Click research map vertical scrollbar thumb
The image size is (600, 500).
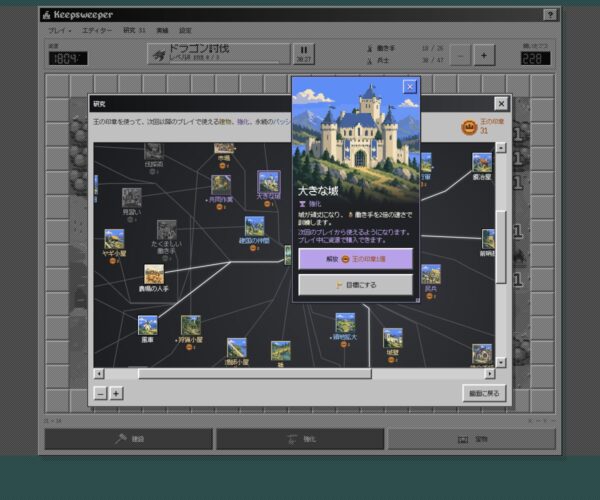pos(501,247)
